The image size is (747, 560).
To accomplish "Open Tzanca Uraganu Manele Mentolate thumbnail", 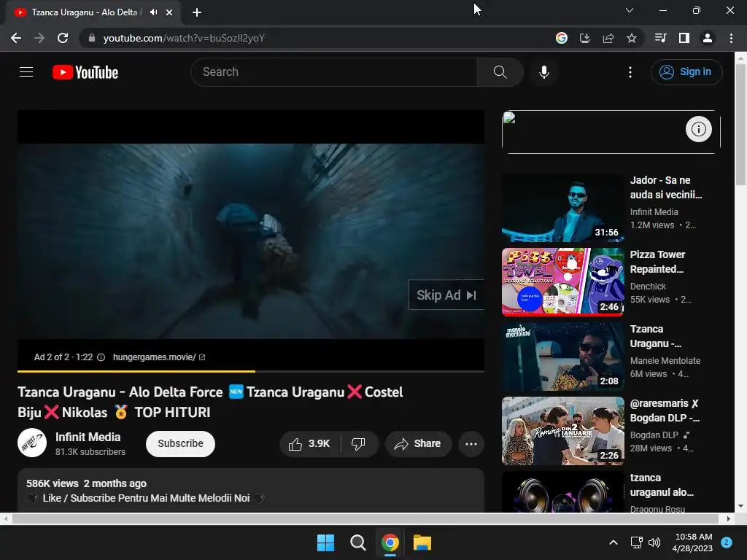I will 562,356.
